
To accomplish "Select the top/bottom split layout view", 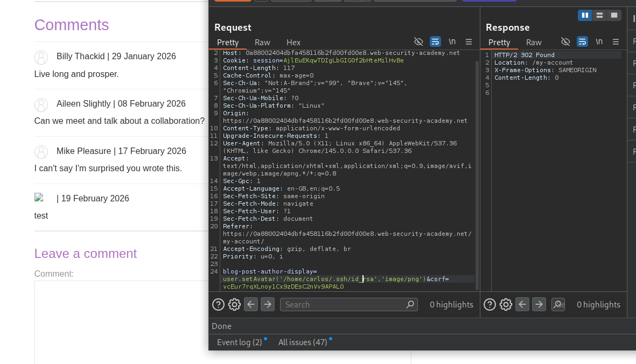I will click(x=599, y=15).
